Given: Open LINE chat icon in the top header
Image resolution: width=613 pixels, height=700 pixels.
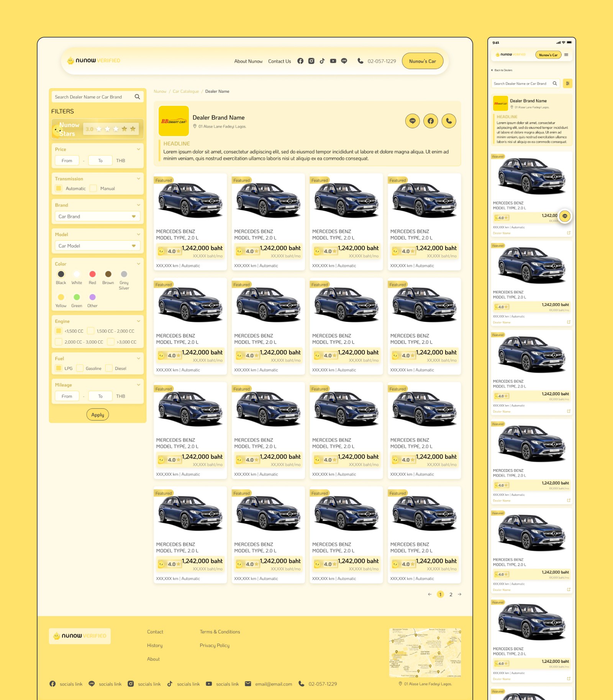Looking at the screenshot, I should click(x=344, y=61).
